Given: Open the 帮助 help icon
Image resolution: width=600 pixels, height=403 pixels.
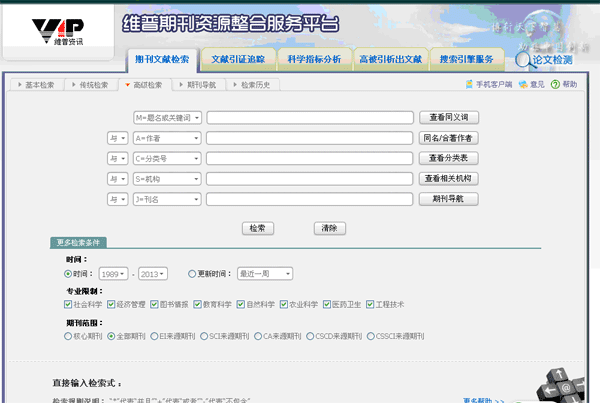Looking at the screenshot, I should (x=555, y=84).
